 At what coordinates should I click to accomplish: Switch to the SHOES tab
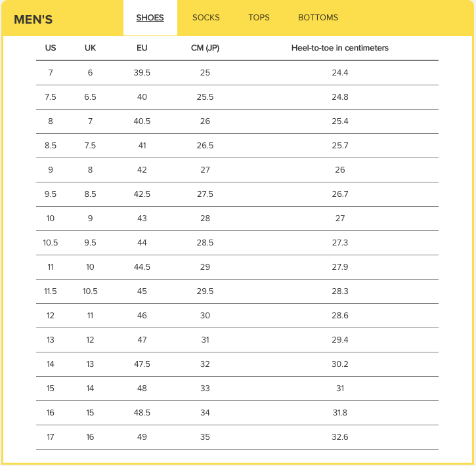click(150, 18)
